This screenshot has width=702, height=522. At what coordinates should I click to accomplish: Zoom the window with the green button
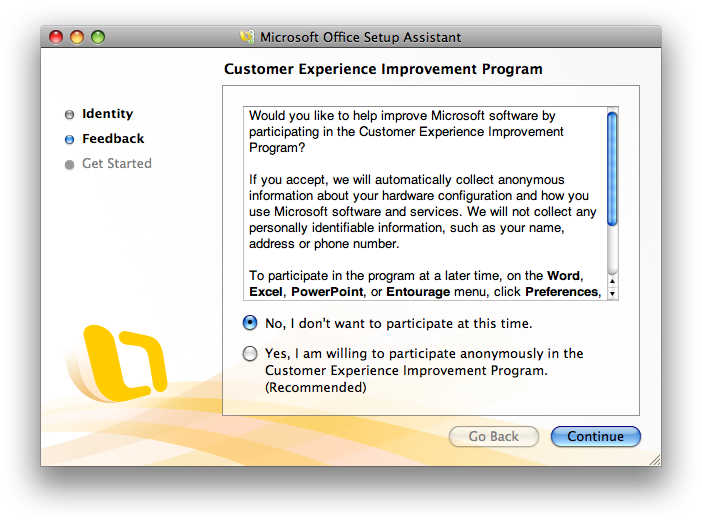tap(98, 37)
